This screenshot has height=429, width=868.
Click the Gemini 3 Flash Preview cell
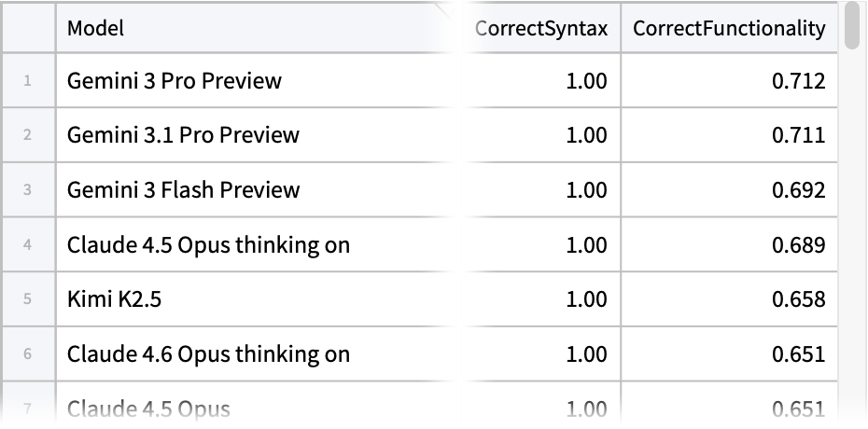click(x=184, y=190)
